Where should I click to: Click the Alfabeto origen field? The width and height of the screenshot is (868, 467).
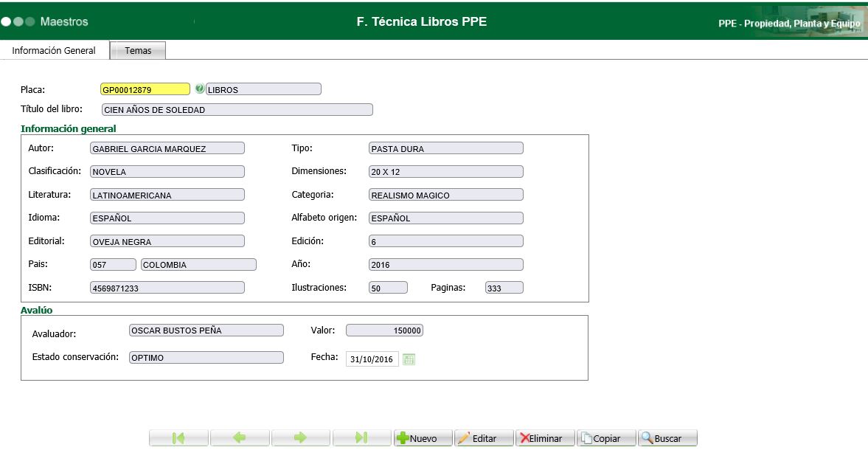pyautogui.click(x=445, y=218)
